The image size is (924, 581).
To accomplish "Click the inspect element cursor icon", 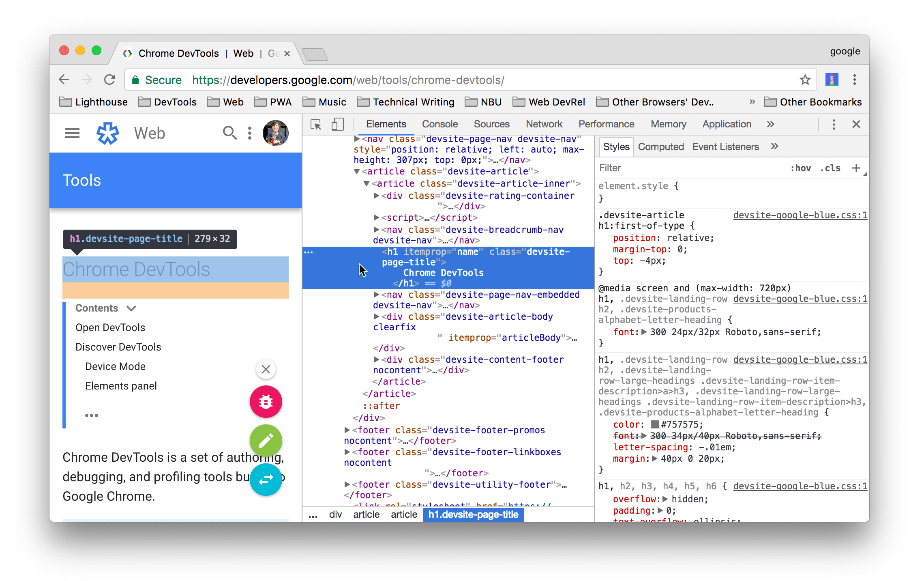I will [x=317, y=125].
